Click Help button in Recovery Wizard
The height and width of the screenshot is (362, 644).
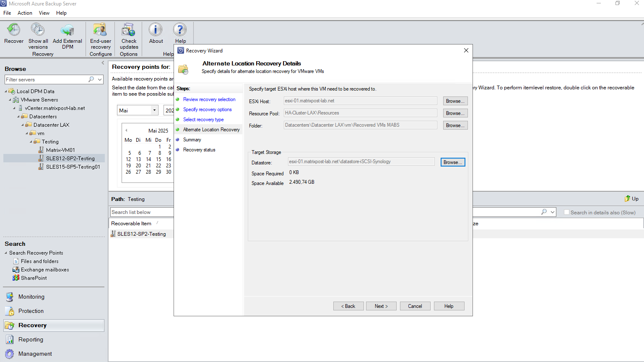[449, 306]
